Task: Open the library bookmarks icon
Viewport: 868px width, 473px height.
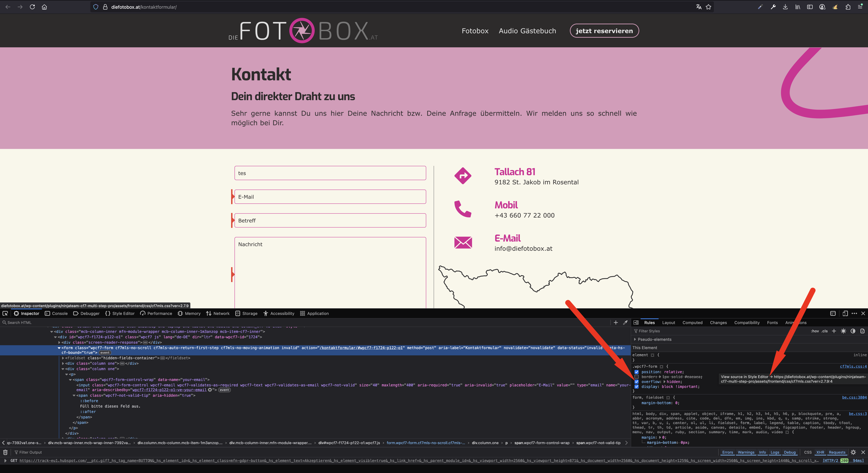Action: [x=798, y=7]
